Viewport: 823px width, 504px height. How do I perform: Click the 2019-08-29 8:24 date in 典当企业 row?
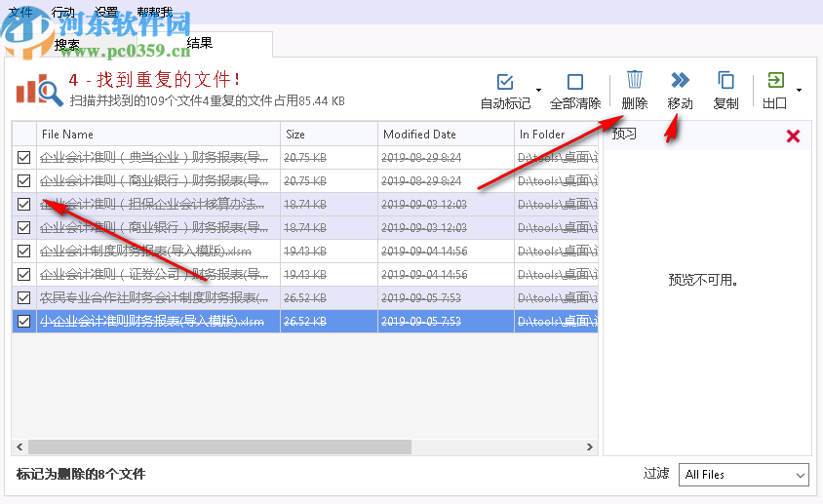point(421,158)
